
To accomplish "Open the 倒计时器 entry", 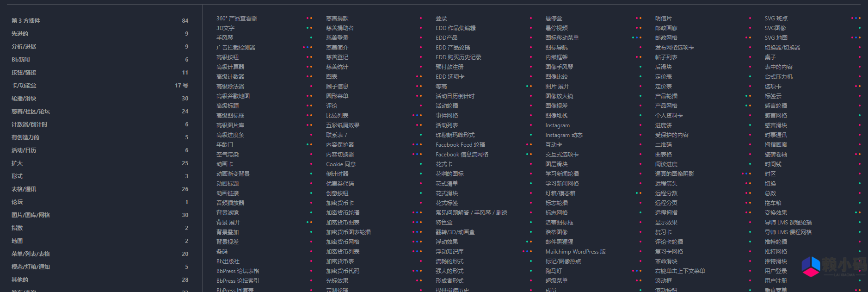I will (x=337, y=174).
